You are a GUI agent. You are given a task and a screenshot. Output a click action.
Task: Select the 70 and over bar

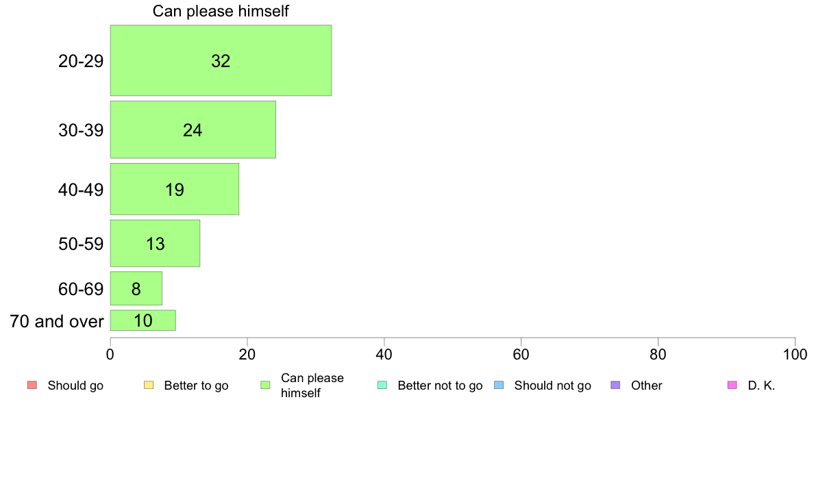pos(143,320)
